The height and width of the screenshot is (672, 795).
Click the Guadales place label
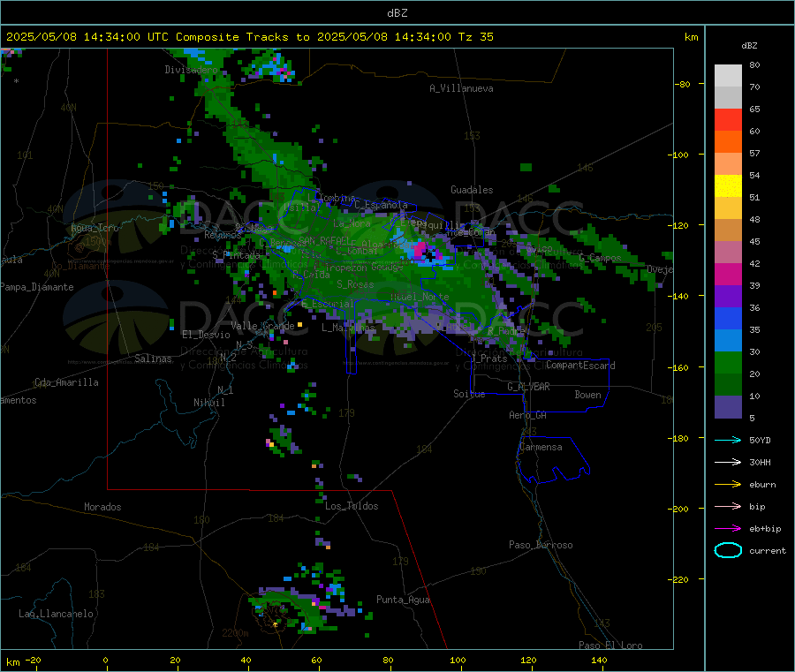(x=472, y=190)
